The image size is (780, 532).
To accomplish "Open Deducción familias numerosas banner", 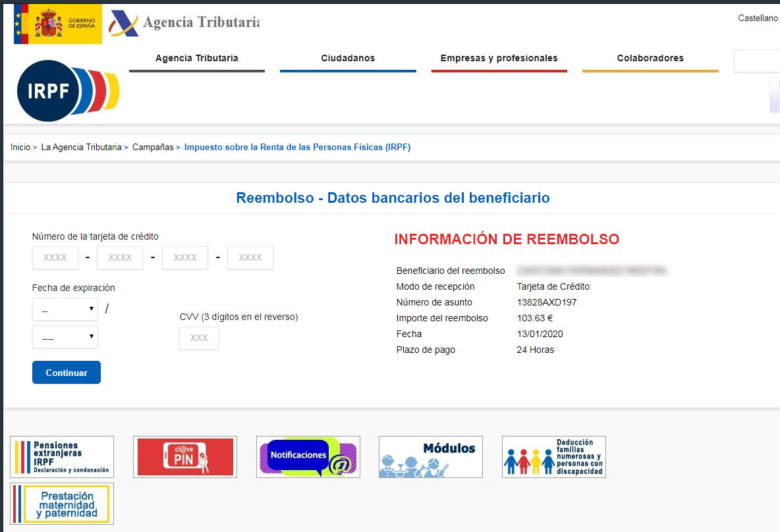I will tap(553, 457).
